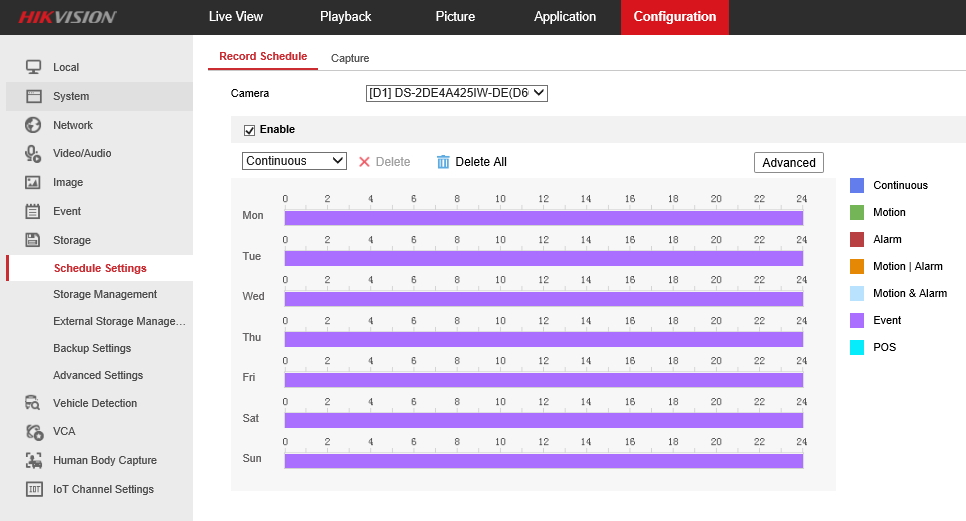Go to Live View page
Image resolution: width=966 pixels, height=521 pixels.
236,17
